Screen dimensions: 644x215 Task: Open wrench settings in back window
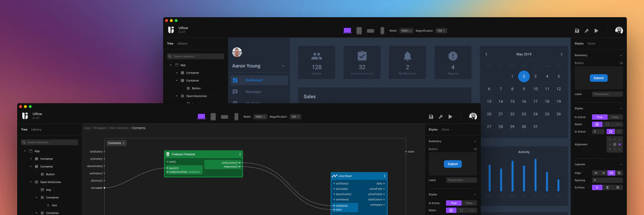point(586,31)
